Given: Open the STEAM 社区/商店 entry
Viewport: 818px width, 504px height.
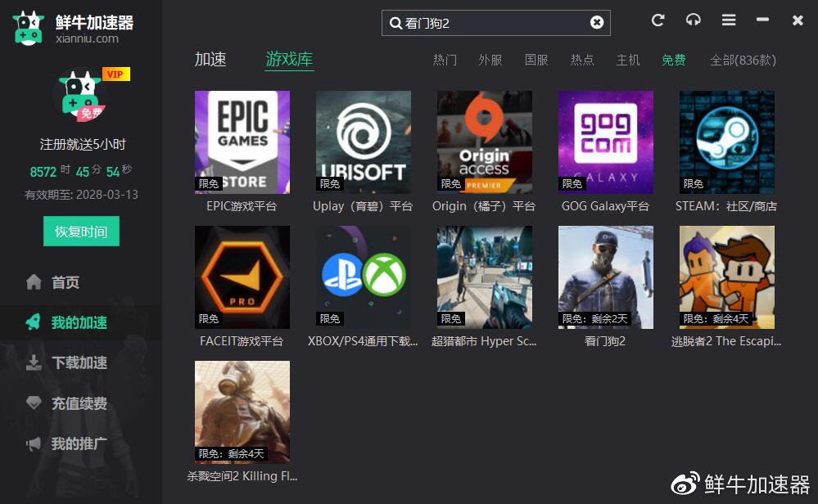Looking at the screenshot, I should pos(726,142).
